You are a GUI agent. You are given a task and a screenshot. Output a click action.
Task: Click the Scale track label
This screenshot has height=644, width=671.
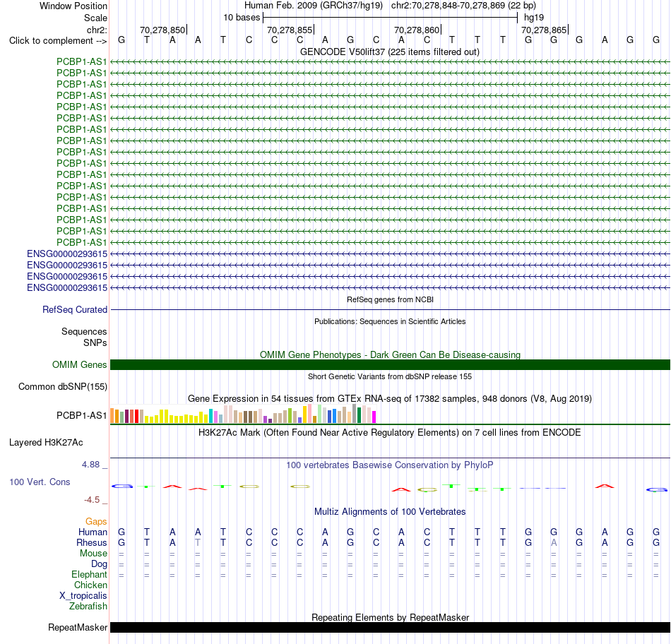95,18
